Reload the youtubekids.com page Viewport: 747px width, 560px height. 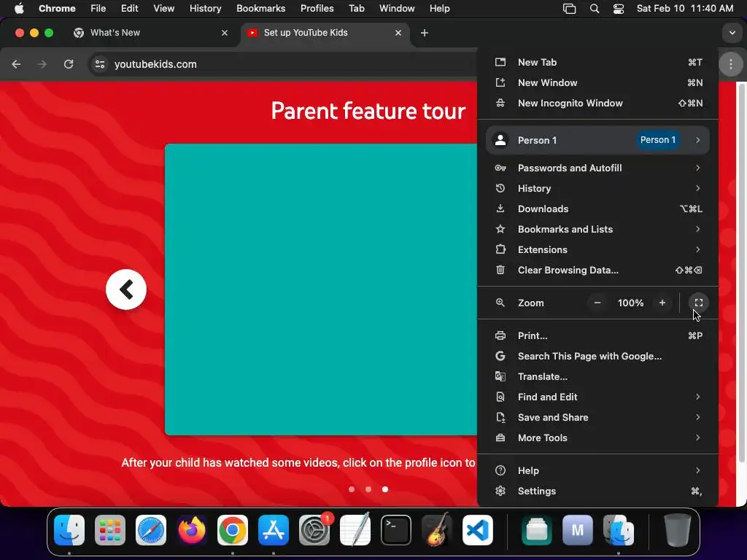69,64
